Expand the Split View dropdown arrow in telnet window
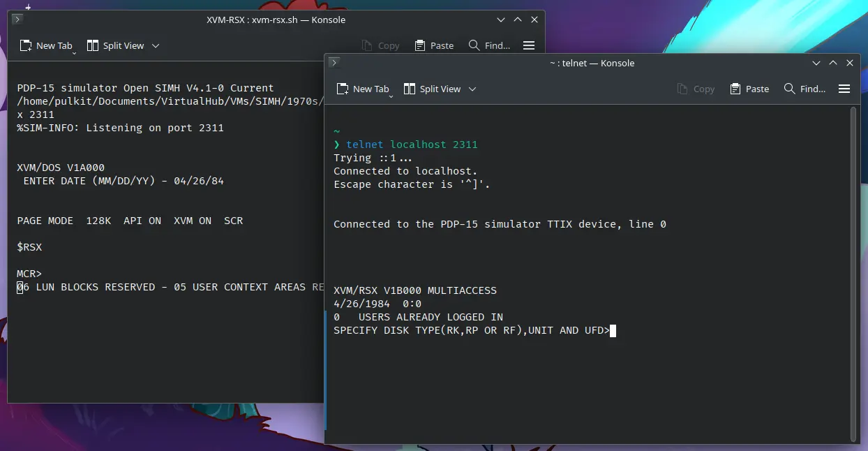868x451 pixels. [474, 89]
